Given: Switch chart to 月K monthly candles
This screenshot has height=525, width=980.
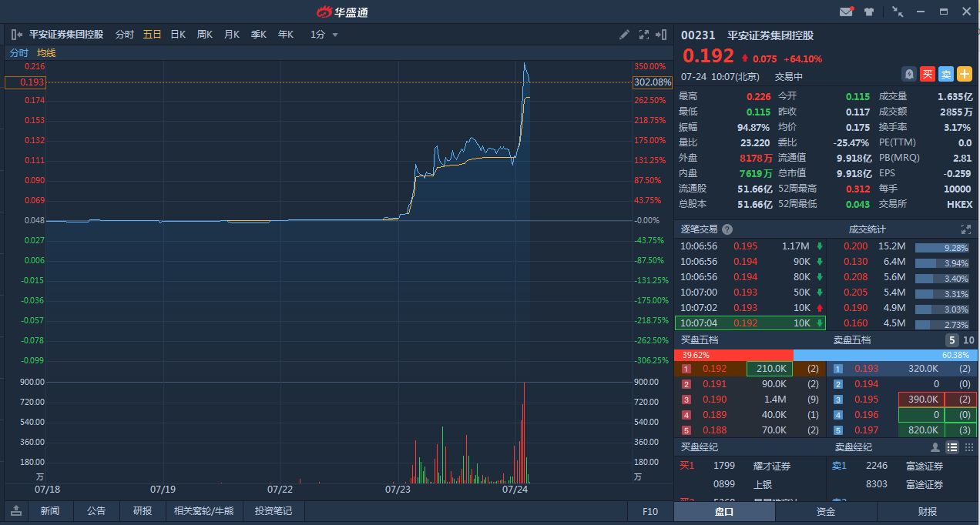Looking at the screenshot, I should click(232, 35).
